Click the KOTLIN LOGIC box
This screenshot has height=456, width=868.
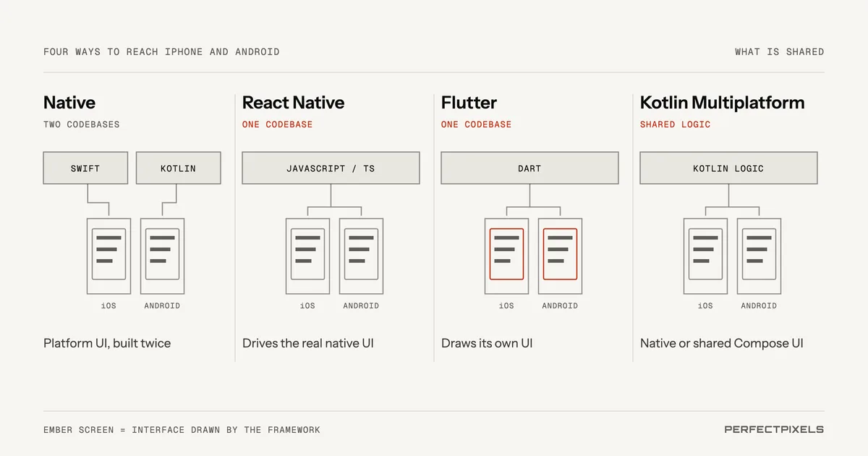coord(728,168)
